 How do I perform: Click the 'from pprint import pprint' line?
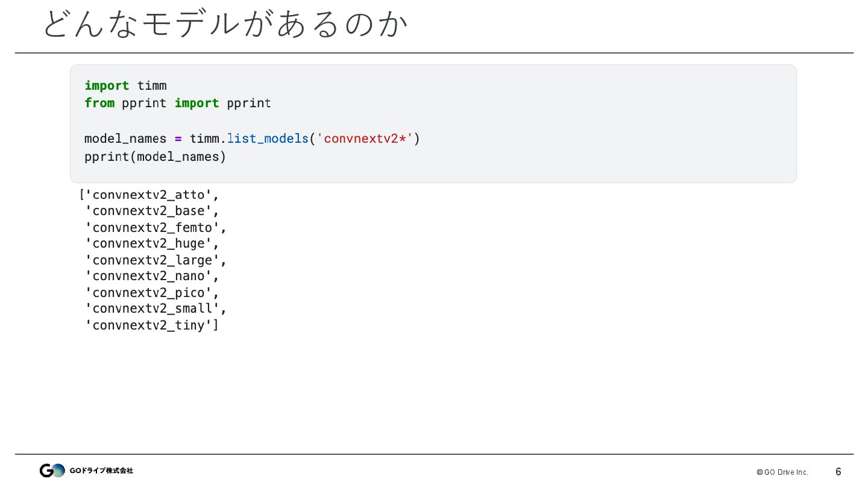click(178, 103)
